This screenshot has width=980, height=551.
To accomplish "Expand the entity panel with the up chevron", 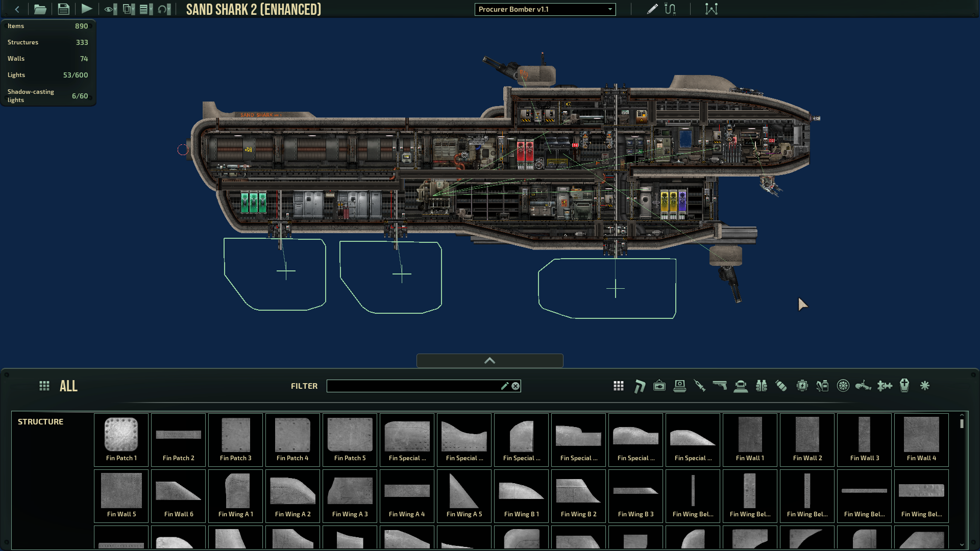I will point(490,361).
